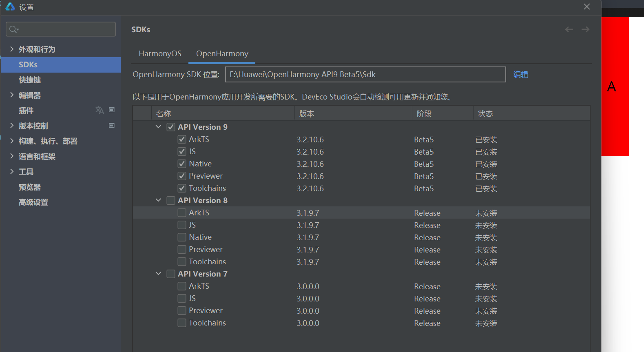This screenshot has height=352, width=644.
Task: Uncheck JS 3.2.10.6 checkbox
Action: (182, 151)
